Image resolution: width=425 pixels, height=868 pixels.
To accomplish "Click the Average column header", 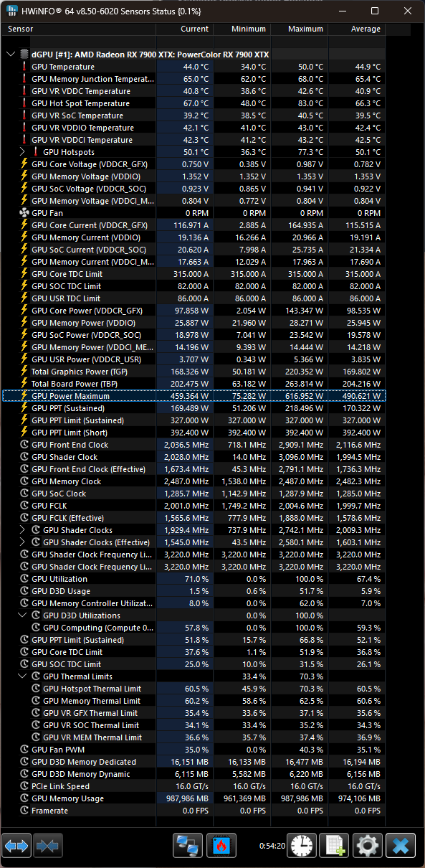I will tap(356, 29).
